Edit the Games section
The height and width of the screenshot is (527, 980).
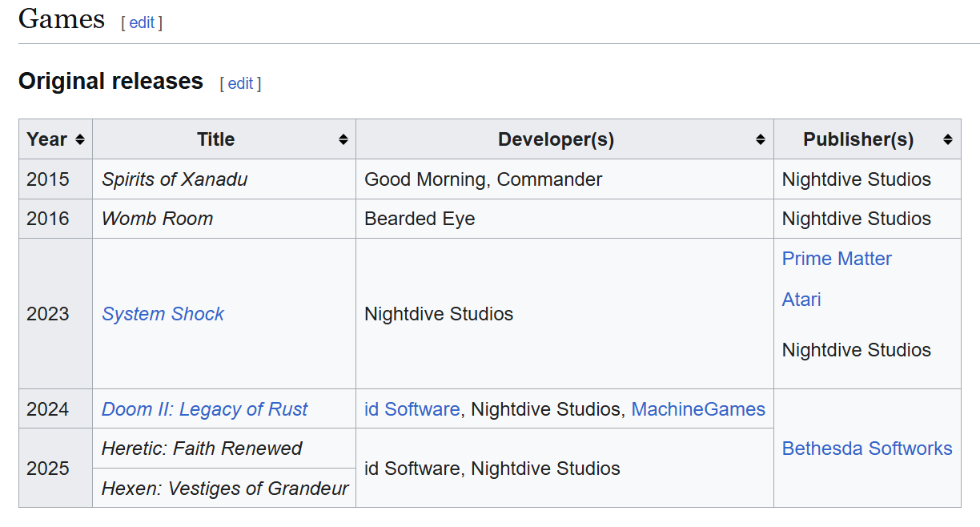point(142,22)
